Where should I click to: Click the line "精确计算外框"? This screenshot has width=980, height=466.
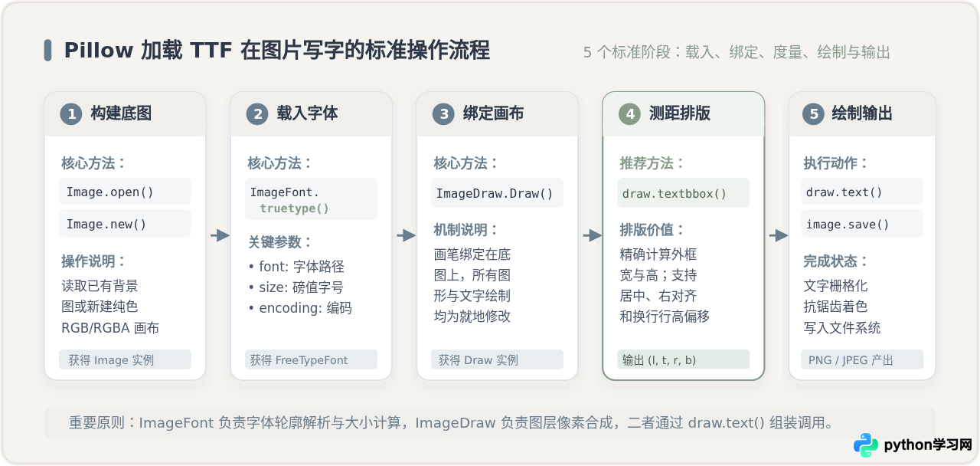tap(658, 254)
